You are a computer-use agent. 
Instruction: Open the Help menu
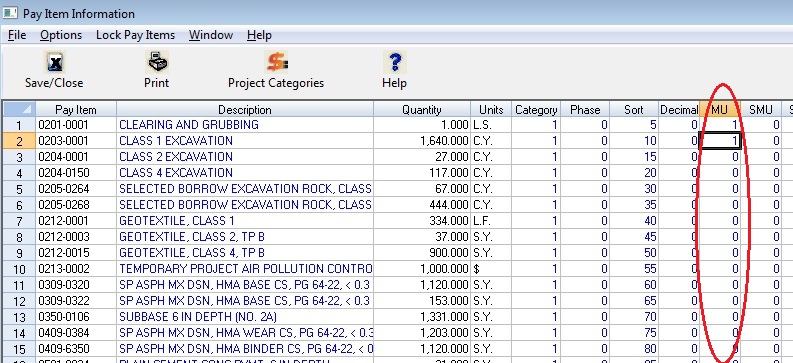pyautogui.click(x=259, y=35)
